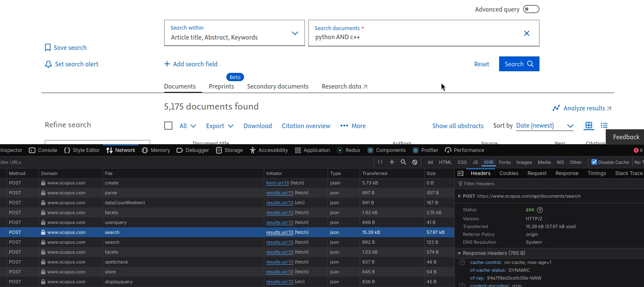Click Show all abstracts
This screenshot has width=644, height=287.
tap(458, 126)
